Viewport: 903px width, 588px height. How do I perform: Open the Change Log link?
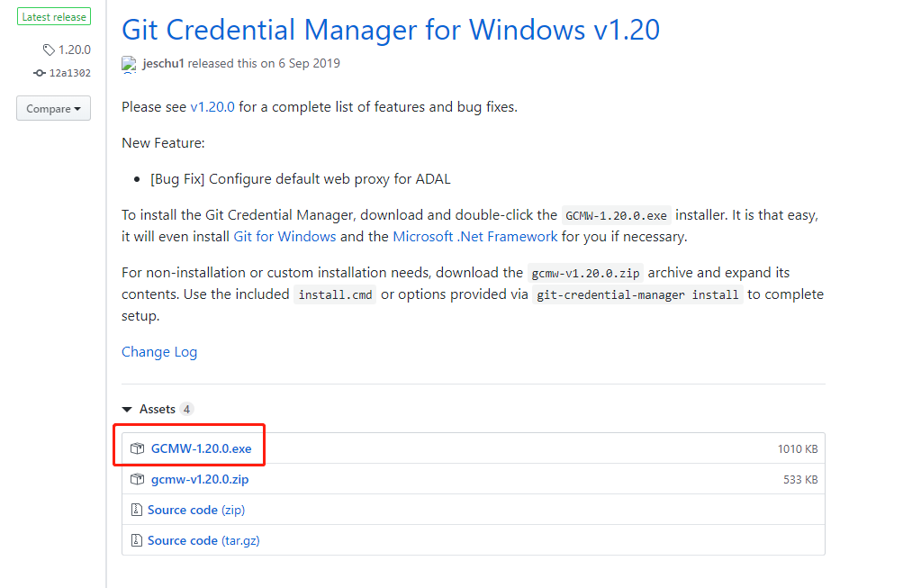tap(159, 352)
